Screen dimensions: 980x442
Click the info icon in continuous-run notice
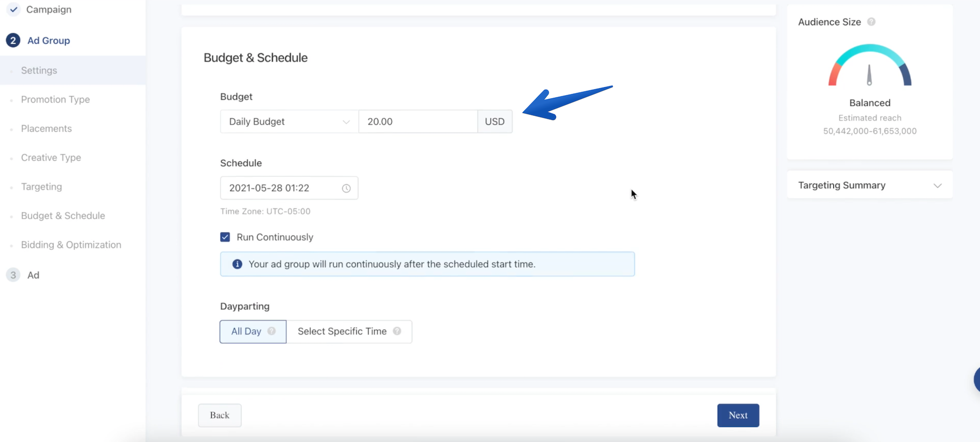pos(237,264)
